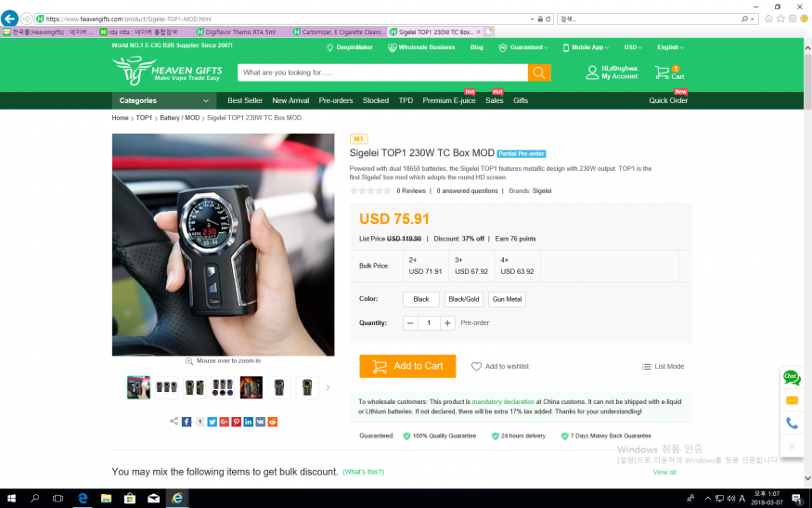This screenshot has width=812, height=508.
Task: Open the USD currency dropdown
Action: 633,47
